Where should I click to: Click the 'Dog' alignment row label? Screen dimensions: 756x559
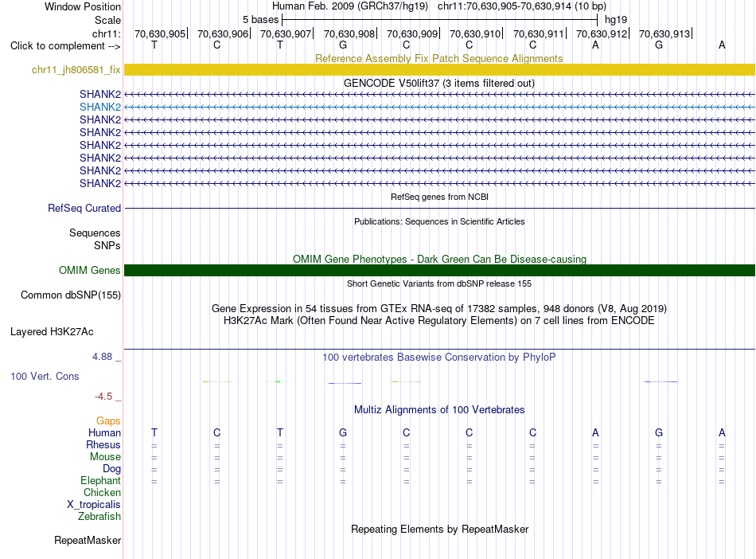pyautogui.click(x=111, y=469)
